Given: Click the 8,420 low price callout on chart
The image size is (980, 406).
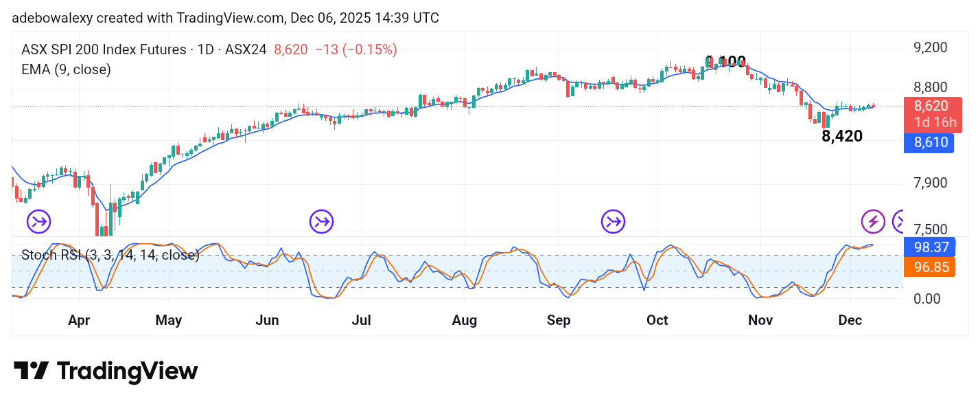Looking at the screenshot, I should [x=842, y=136].
